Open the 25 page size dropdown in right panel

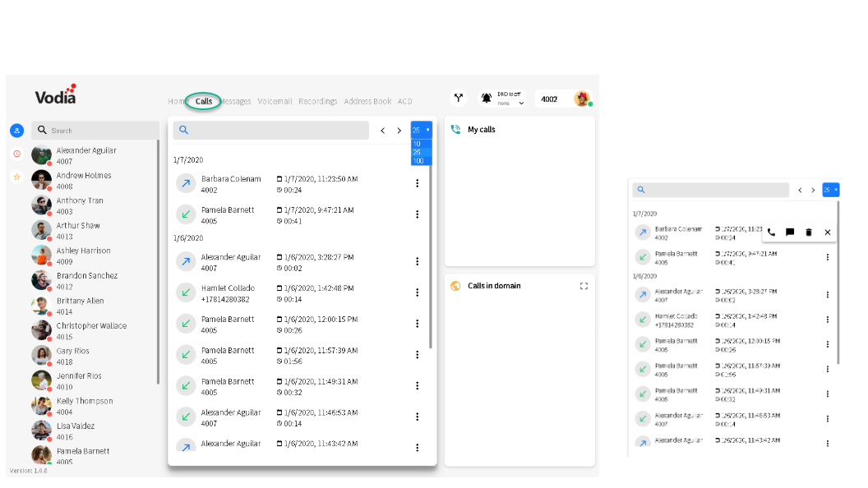tap(831, 190)
